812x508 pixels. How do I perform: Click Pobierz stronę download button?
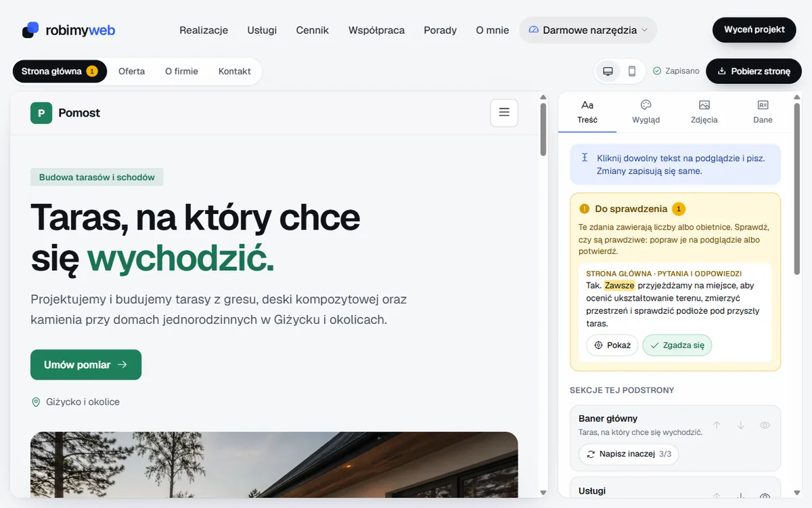pyautogui.click(x=754, y=71)
